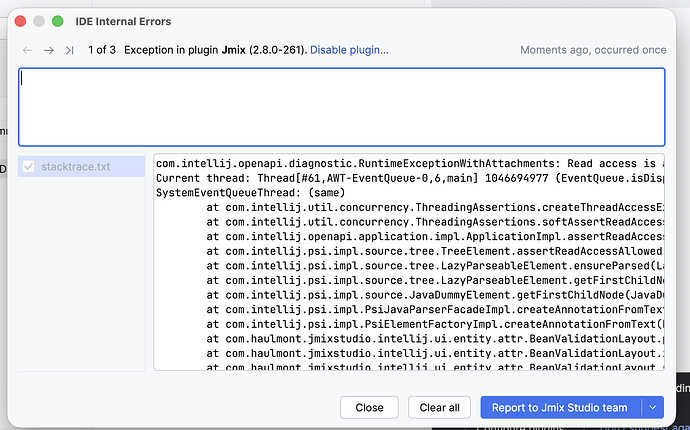690x430 pixels.
Task: Click the PsiElementFactoryImpl.createAnnotationFromText line
Action: coord(435,324)
